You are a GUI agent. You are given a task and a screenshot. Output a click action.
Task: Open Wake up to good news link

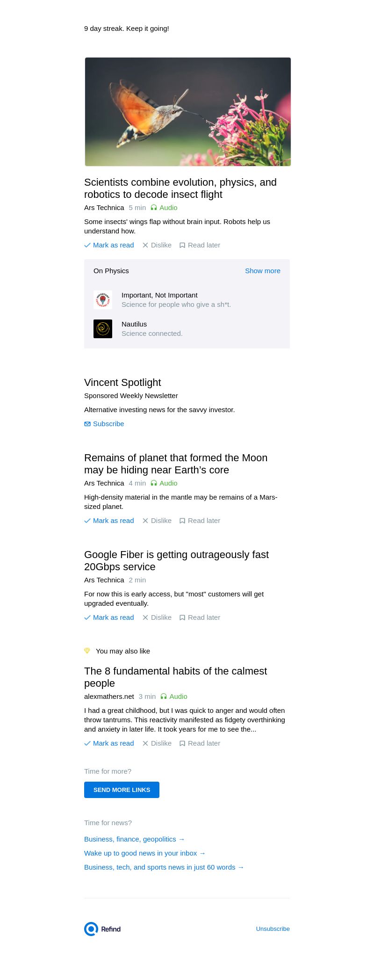click(x=145, y=853)
